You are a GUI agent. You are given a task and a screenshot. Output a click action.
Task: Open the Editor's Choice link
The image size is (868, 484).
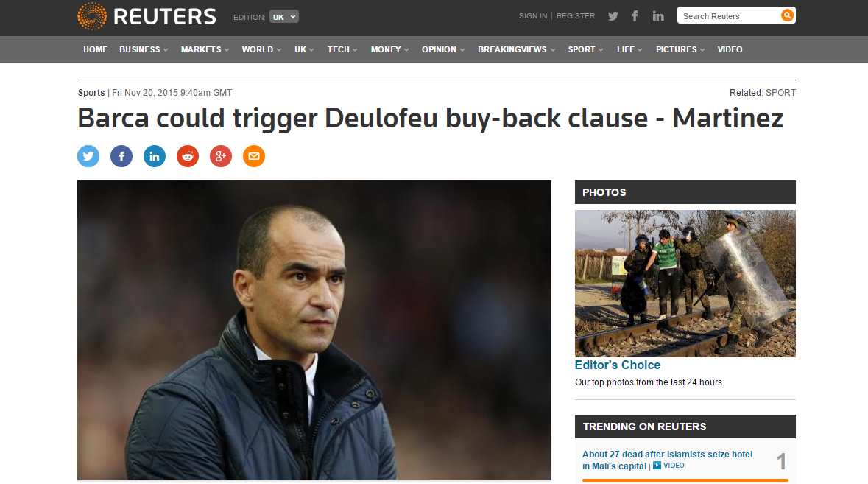click(617, 365)
